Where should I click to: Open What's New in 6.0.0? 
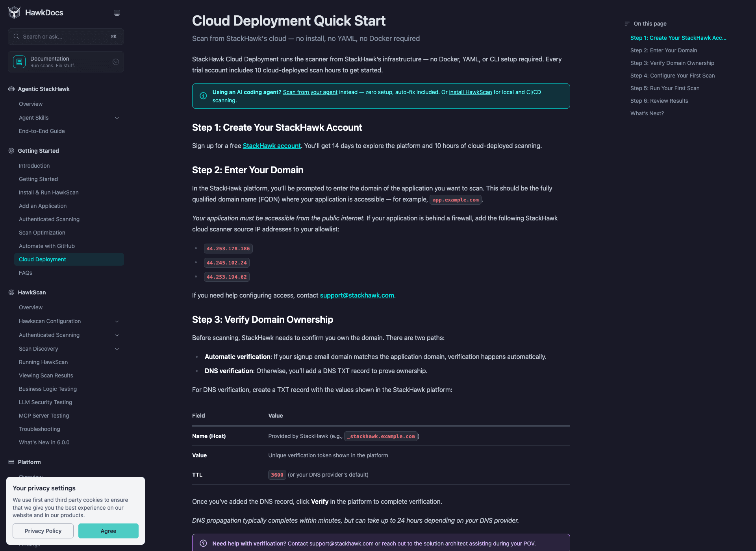44,442
